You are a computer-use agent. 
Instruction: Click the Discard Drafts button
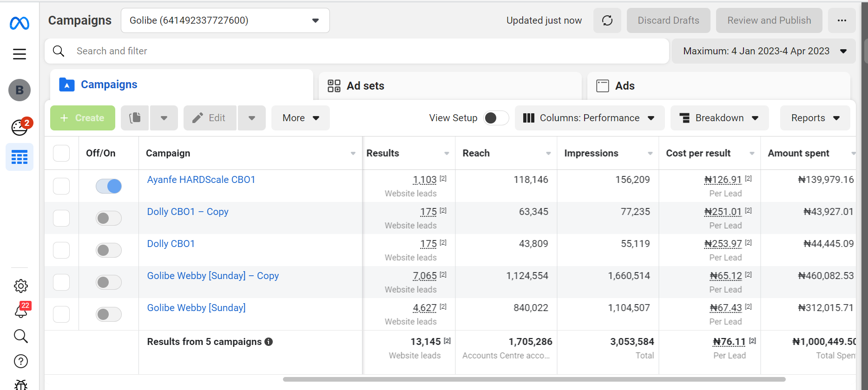coord(668,20)
